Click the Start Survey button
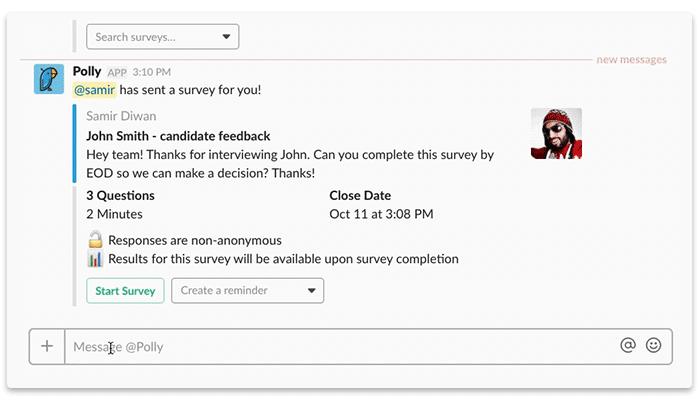Image resolution: width=700 pixels, height=399 pixels. coord(125,291)
